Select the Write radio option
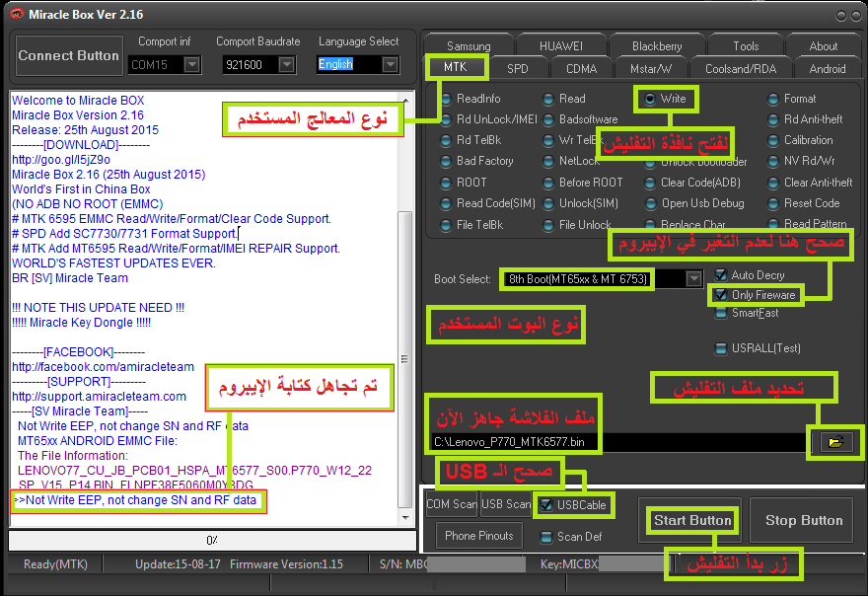Viewport: 868px width, 596px height. tap(650, 99)
